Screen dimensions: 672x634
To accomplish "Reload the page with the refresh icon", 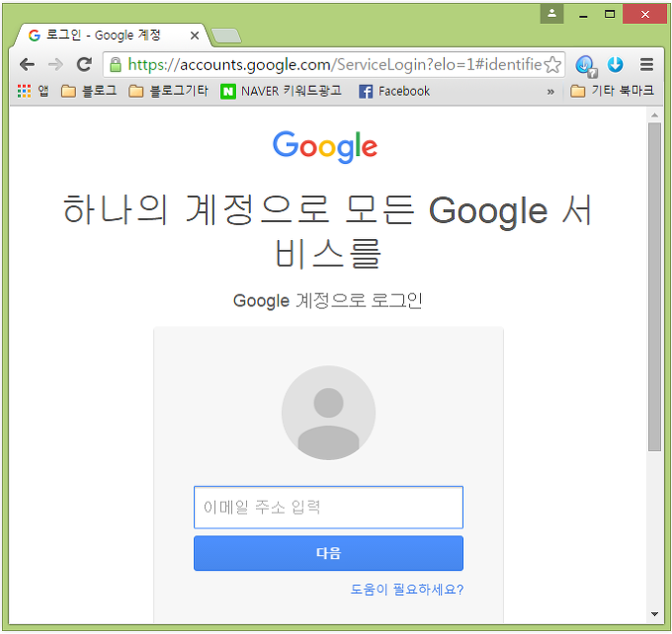I will pos(84,65).
